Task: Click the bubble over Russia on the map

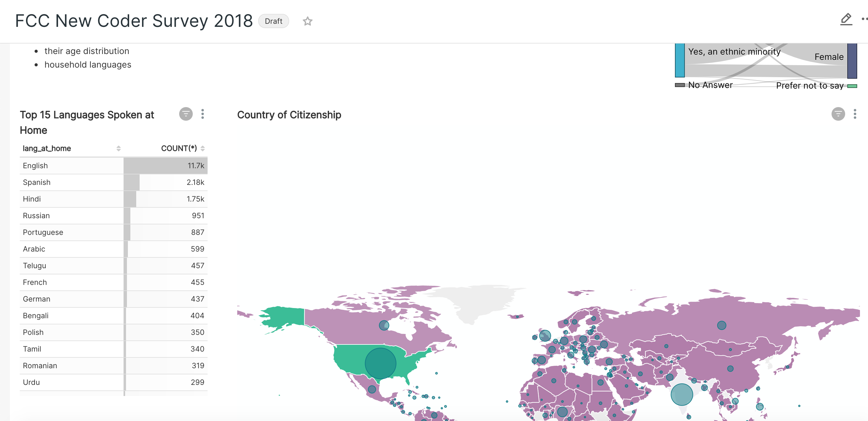Action: pos(721,325)
